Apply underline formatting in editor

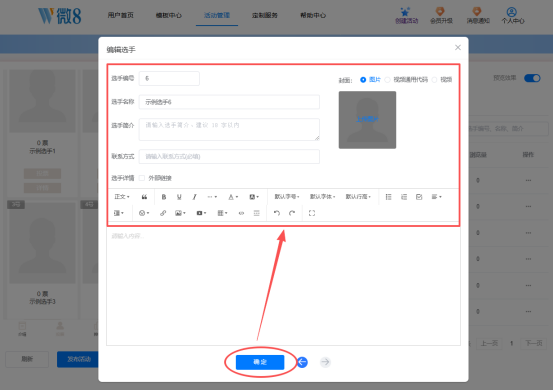click(179, 197)
